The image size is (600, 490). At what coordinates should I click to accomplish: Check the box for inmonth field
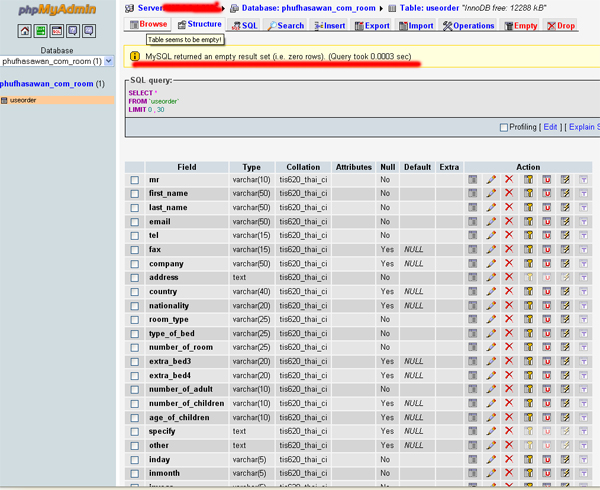tap(135, 474)
